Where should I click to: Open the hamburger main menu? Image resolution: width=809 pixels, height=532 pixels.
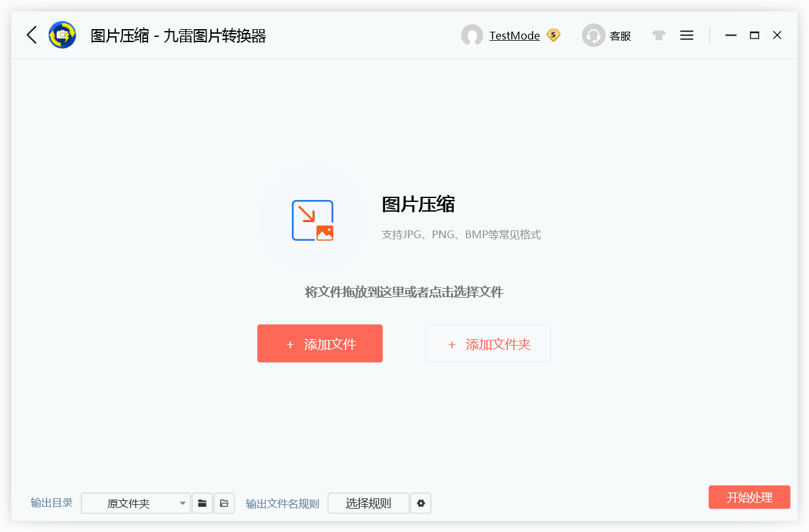tap(687, 36)
